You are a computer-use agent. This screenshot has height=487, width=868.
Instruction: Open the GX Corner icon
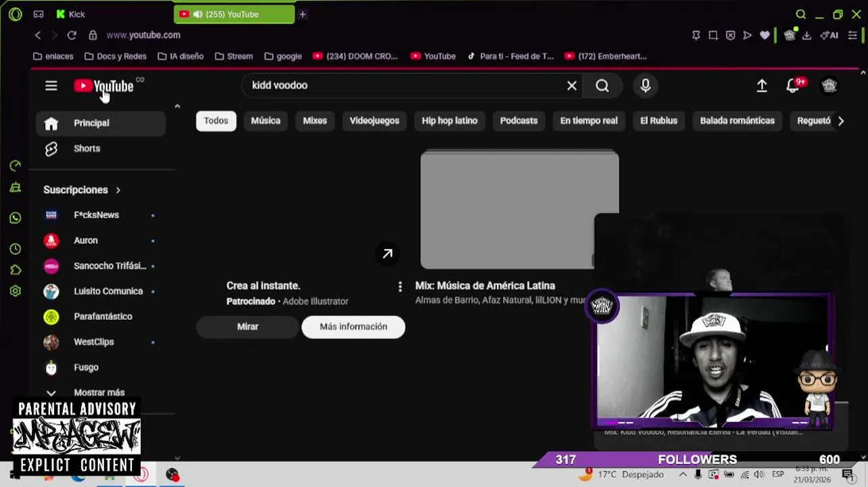tap(39, 14)
